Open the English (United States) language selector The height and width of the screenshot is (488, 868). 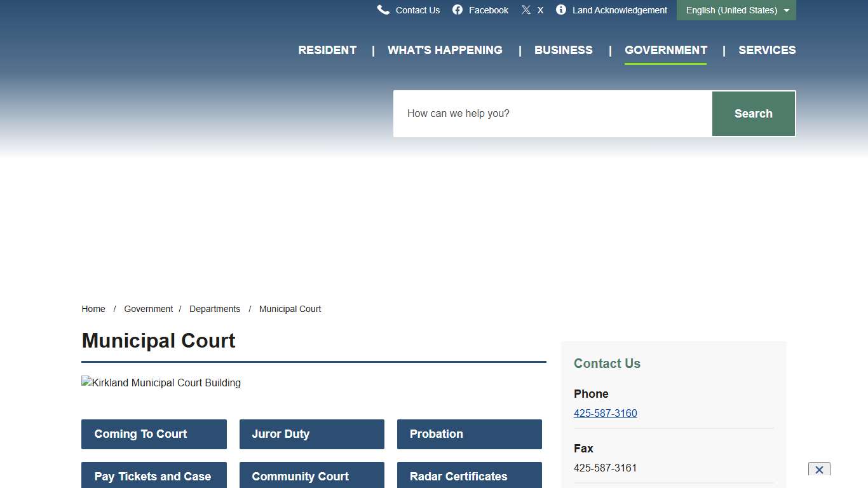pyautogui.click(x=731, y=10)
